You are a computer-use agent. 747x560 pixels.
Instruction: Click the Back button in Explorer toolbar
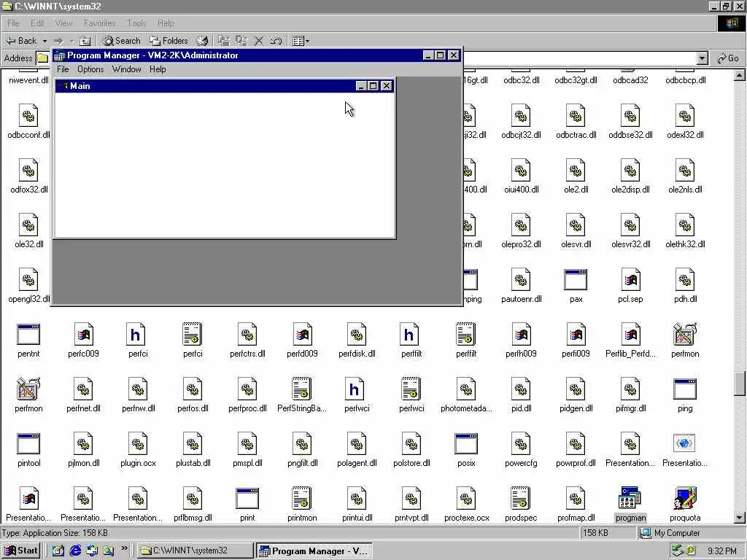(22, 41)
